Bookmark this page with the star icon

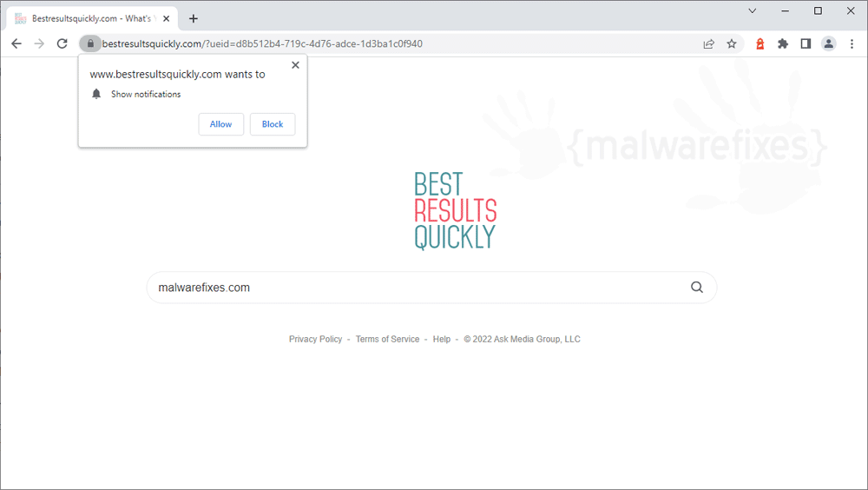[732, 43]
